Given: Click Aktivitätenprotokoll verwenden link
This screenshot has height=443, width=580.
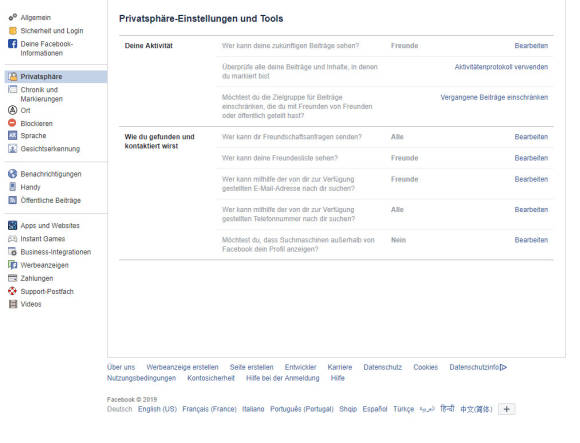Looking at the screenshot, I should [x=501, y=67].
